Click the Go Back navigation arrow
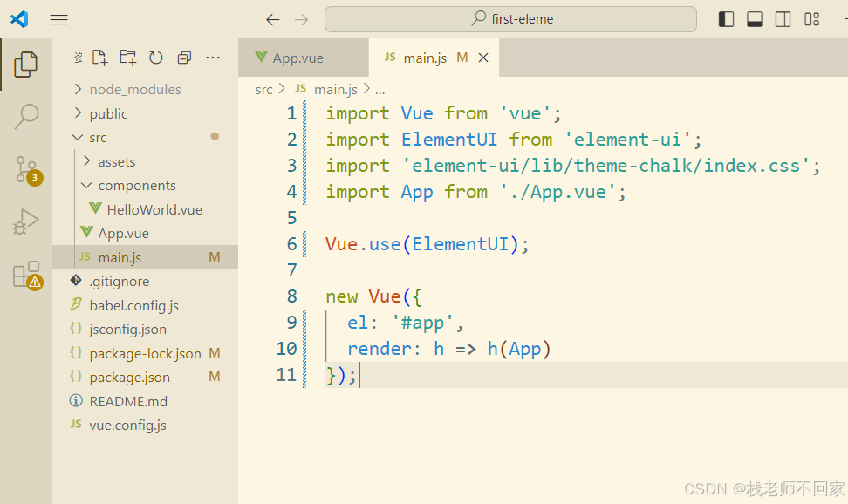Screen dimensions: 848x504 (x=272, y=18)
